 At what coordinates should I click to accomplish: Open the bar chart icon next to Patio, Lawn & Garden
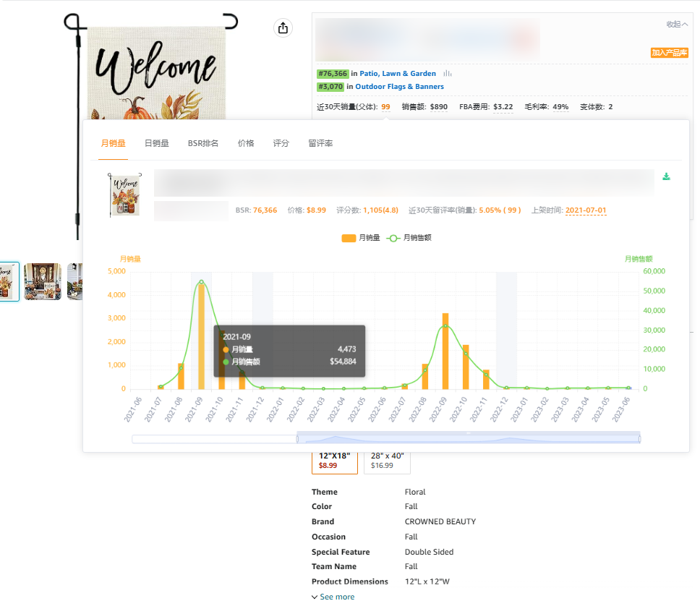tap(448, 73)
